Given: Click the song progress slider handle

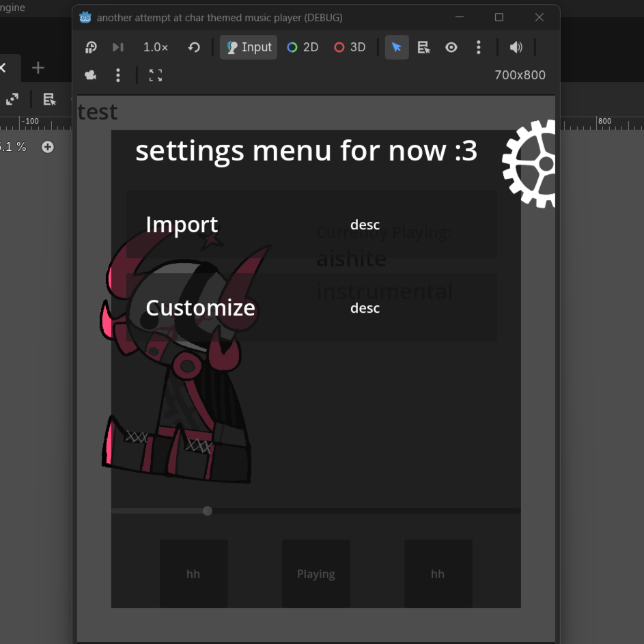Looking at the screenshot, I should [208, 511].
